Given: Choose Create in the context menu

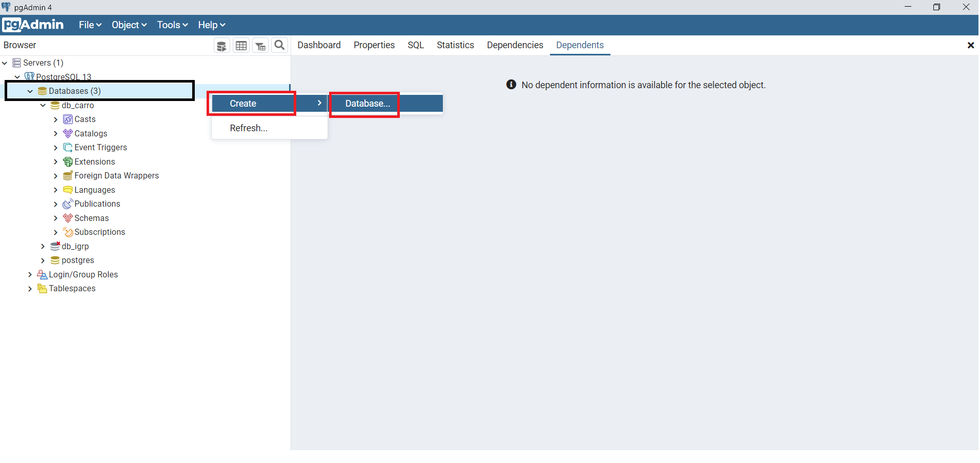Looking at the screenshot, I should pyautogui.click(x=270, y=104).
